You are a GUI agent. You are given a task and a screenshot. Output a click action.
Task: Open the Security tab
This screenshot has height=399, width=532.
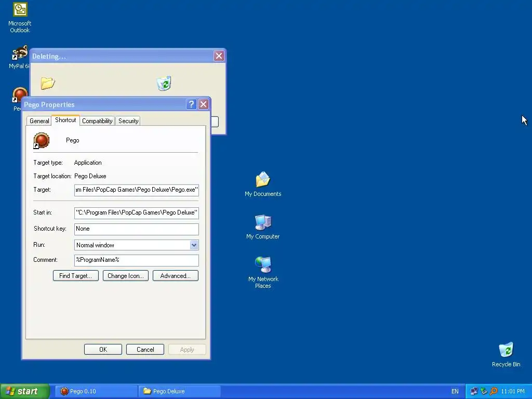pos(128,121)
